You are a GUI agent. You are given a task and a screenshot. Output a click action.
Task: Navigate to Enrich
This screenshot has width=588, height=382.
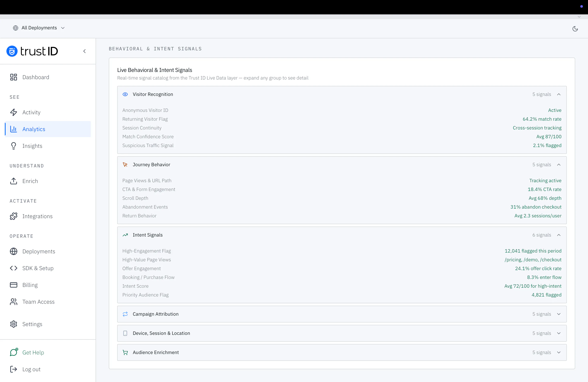point(48,181)
